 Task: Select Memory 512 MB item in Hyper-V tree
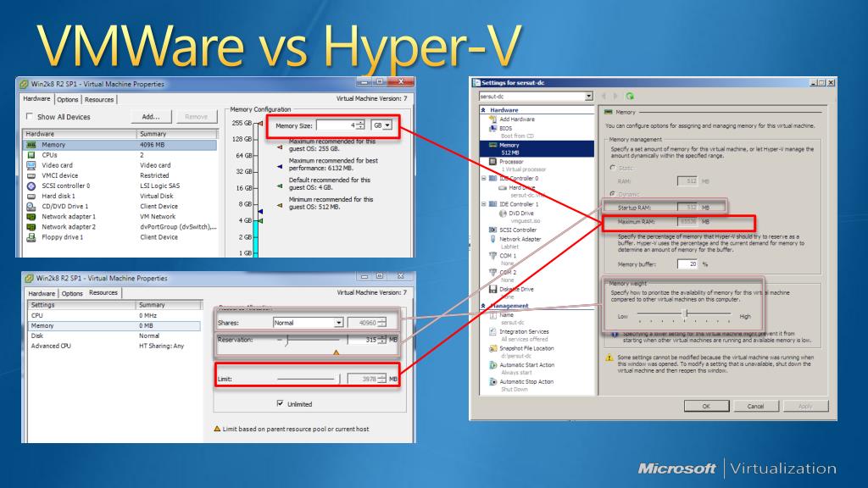click(537, 148)
